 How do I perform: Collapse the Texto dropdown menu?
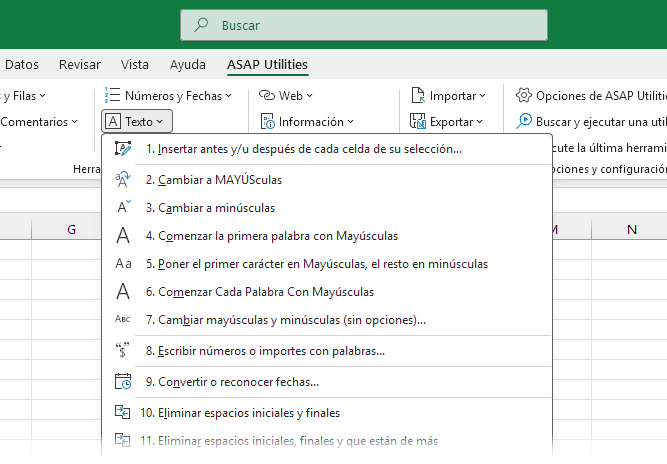(137, 122)
